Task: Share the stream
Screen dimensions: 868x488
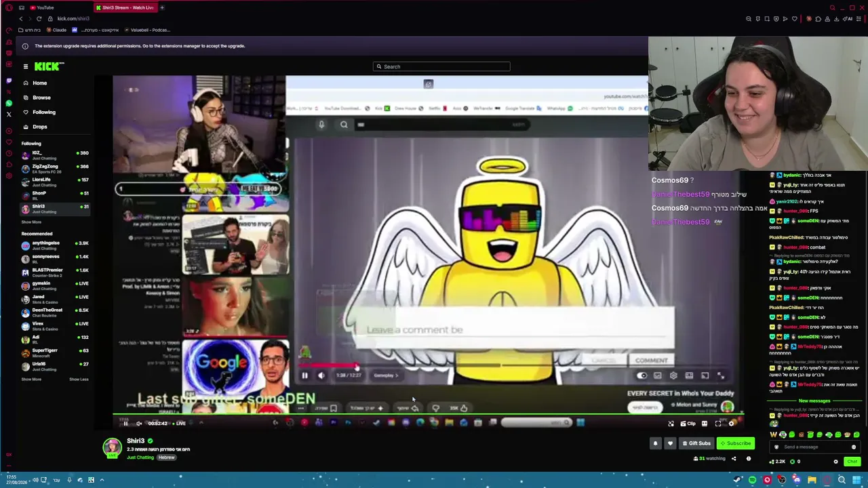Action: click(734, 459)
